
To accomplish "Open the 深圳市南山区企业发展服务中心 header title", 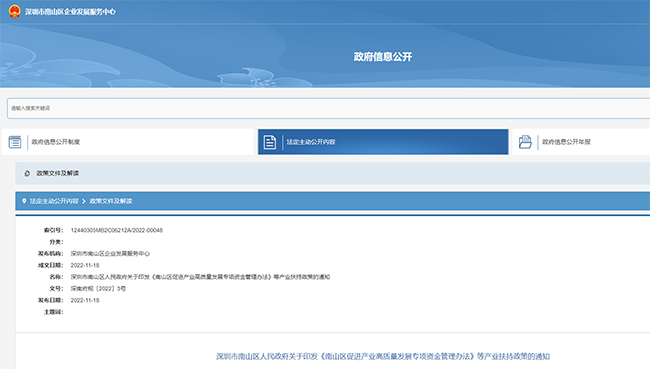I will [x=70, y=12].
